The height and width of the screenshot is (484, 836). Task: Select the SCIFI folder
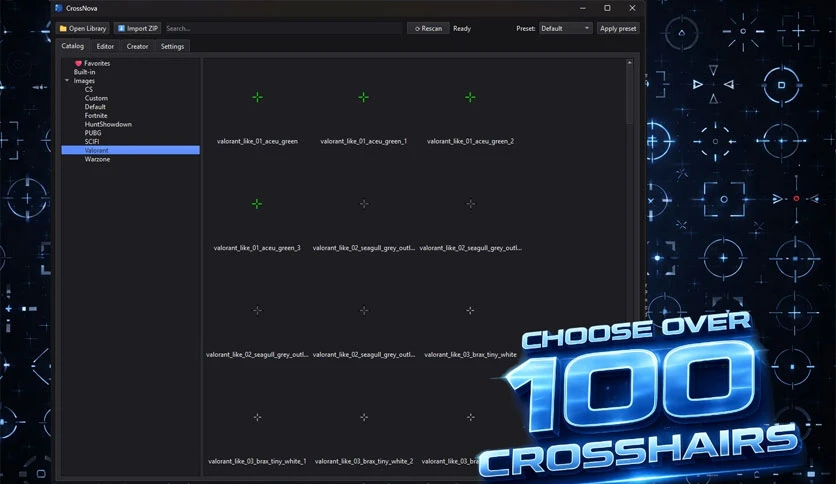pos(92,142)
